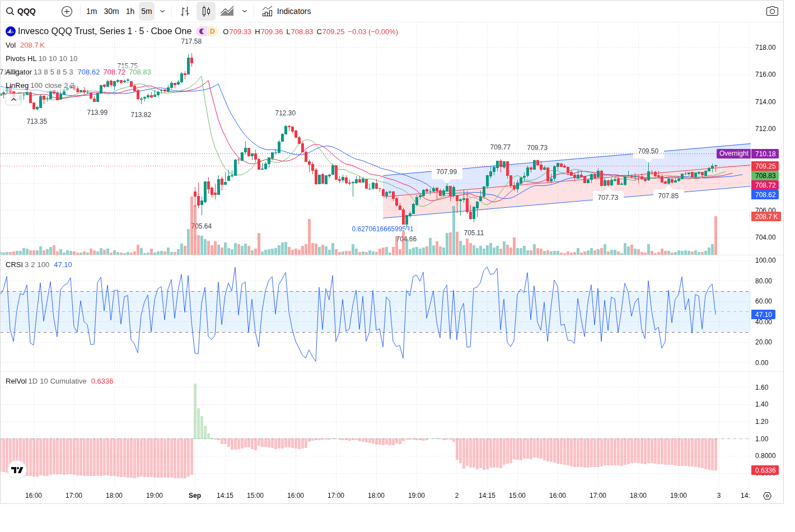
Task: Select Bars chart style icon
Action: [x=185, y=11]
